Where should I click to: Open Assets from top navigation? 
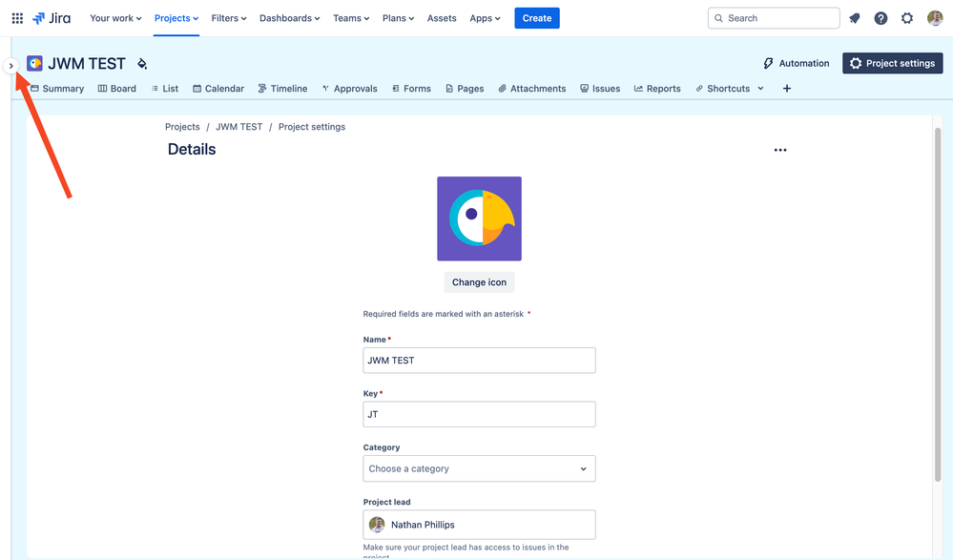coord(442,18)
